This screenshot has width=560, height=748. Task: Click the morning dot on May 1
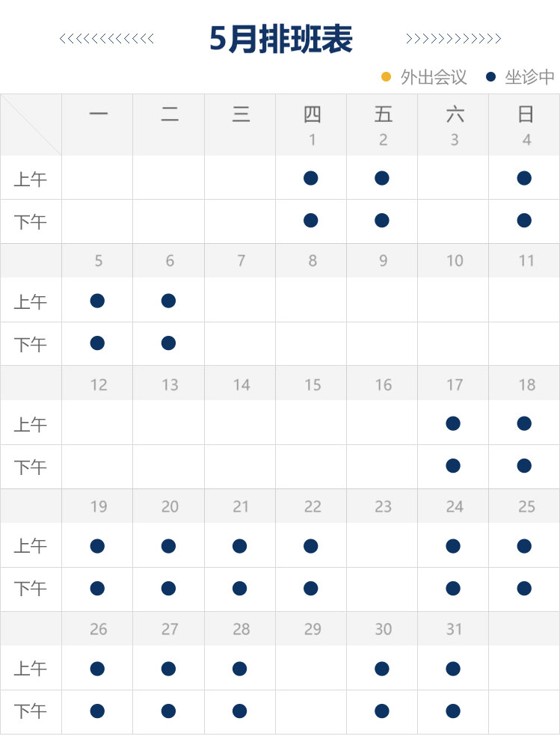[311, 178]
